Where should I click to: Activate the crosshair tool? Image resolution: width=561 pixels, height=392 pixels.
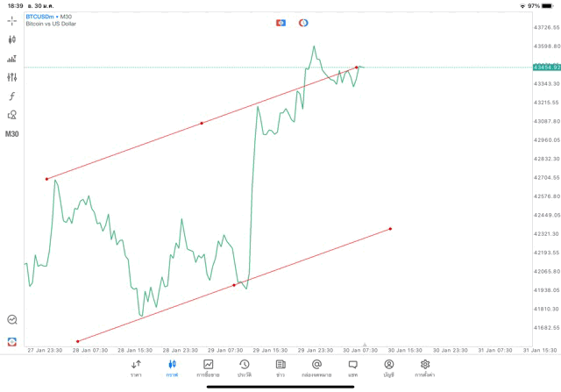(12, 20)
